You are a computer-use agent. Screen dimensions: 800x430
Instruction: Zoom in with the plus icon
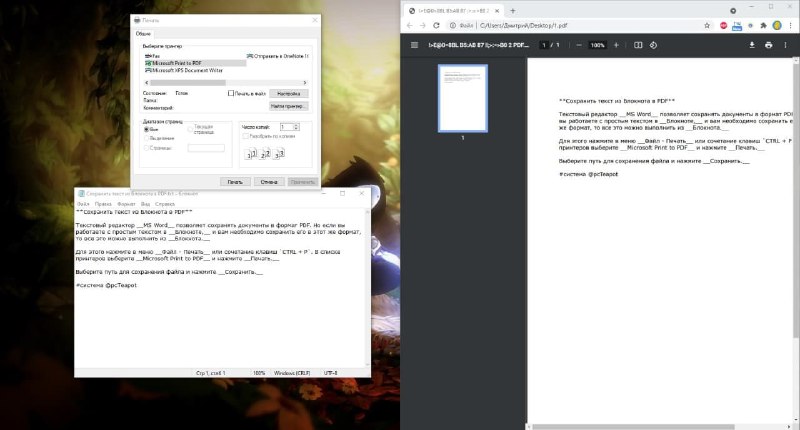coord(616,45)
